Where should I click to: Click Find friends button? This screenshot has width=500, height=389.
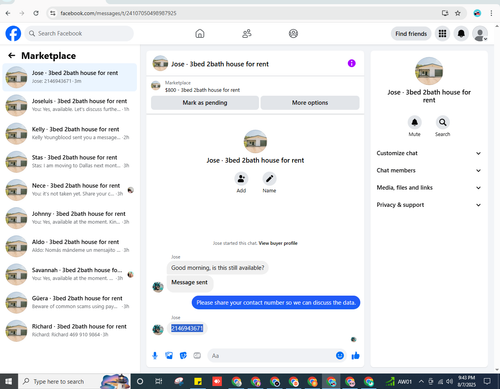[411, 34]
